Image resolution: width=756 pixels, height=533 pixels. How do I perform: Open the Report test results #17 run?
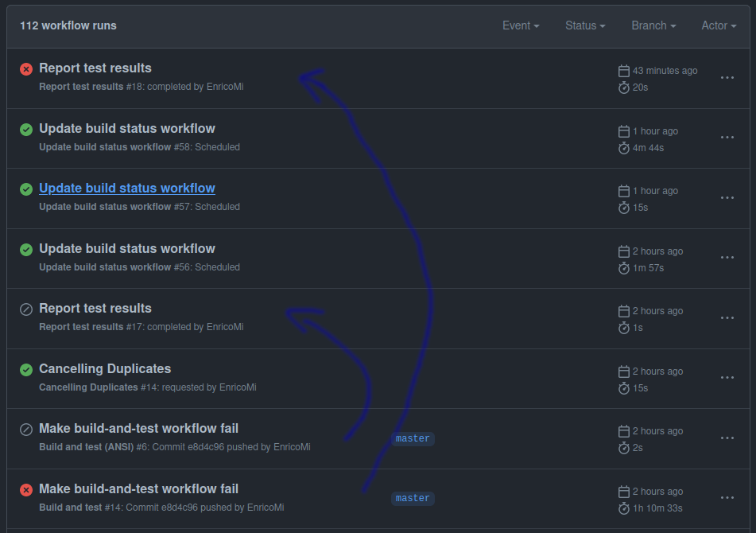[95, 308]
